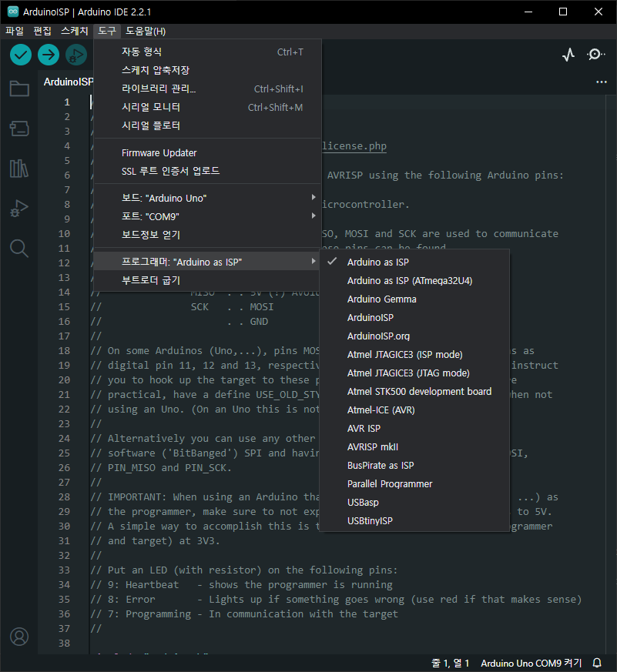Click line number 18 in gutter
The image size is (617, 672).
tap(64, 350)
